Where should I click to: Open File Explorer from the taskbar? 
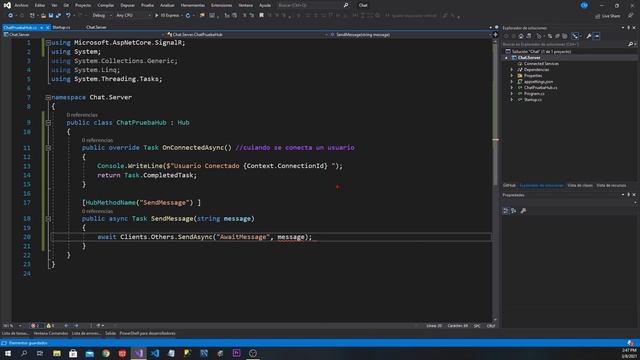[x=57, y=353]
